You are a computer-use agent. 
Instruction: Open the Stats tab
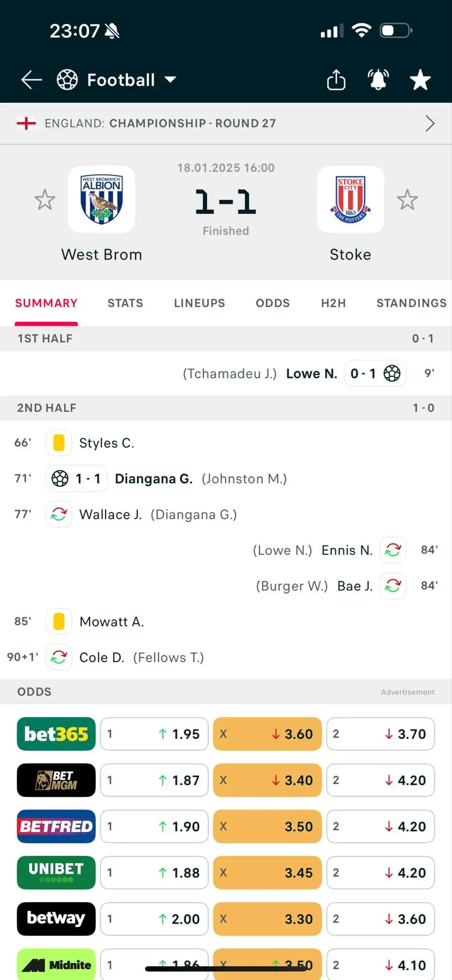click(125, 303)
